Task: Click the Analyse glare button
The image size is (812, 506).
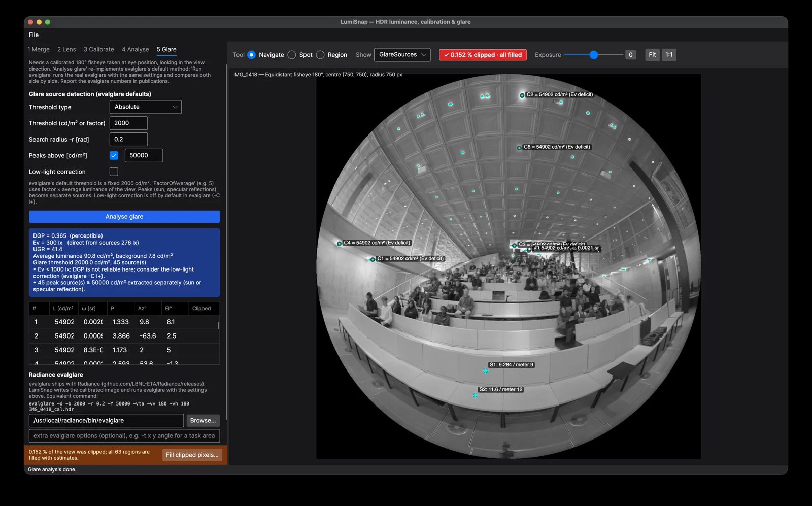Action: click(124, 217)
